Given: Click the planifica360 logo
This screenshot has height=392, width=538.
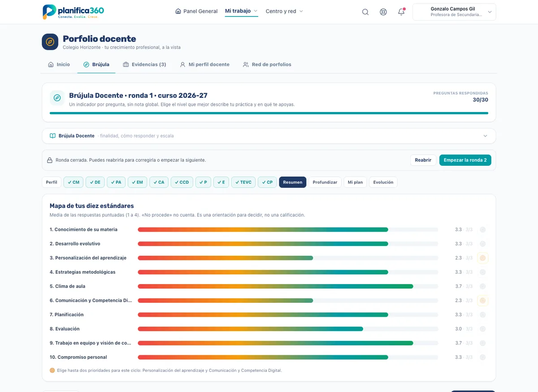Looking at the screenshot, I should tap(73, 12).
